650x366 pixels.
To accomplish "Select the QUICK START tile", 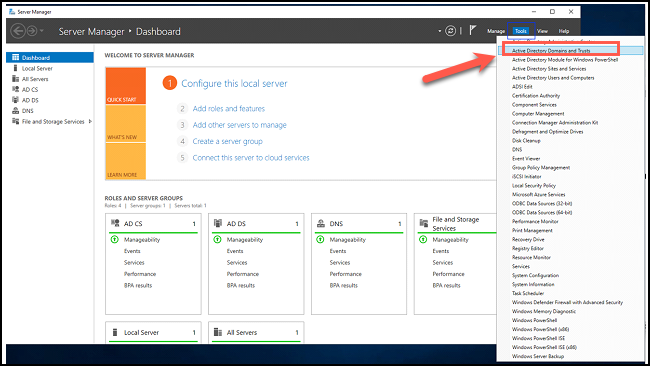I will click(x=126, y=86).
